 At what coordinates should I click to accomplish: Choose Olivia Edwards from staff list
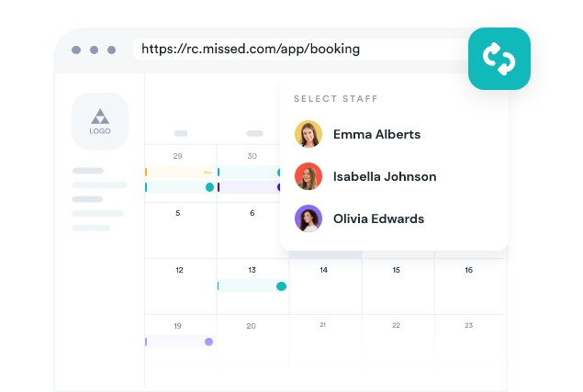[378, 218]
